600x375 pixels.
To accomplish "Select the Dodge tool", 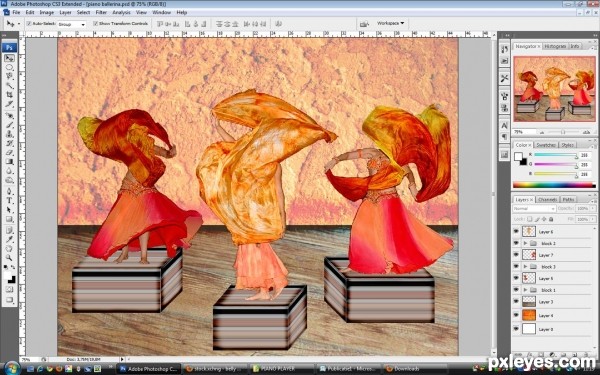I will coord(9,180).
